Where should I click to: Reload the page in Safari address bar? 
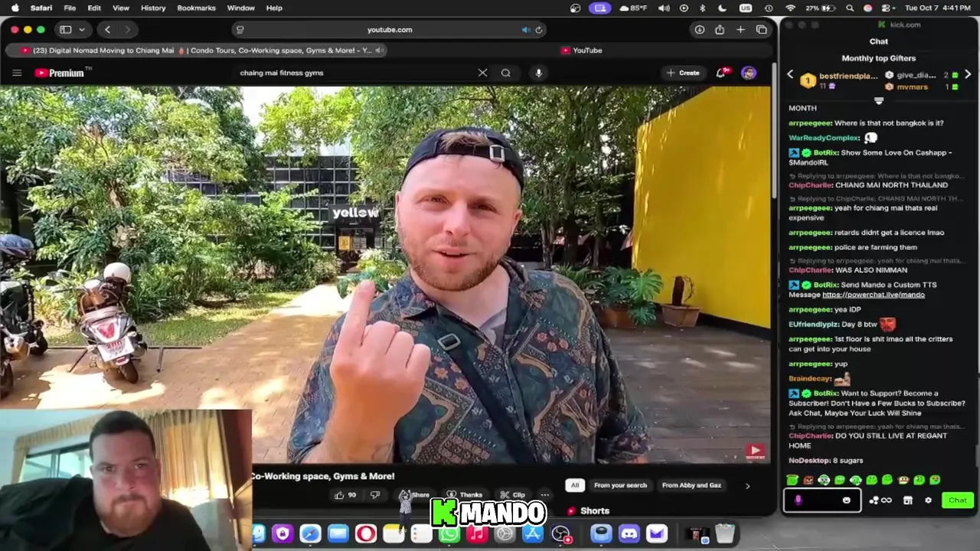coord(539,30)
